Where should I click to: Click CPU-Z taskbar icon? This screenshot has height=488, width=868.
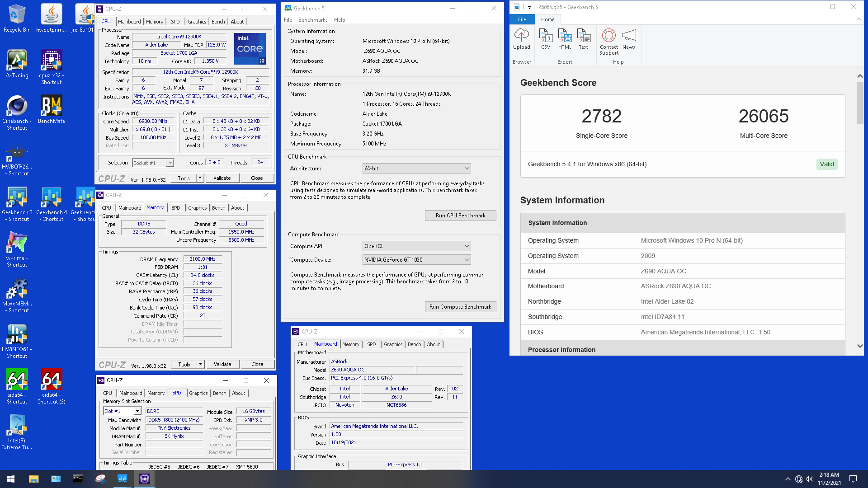145,479
